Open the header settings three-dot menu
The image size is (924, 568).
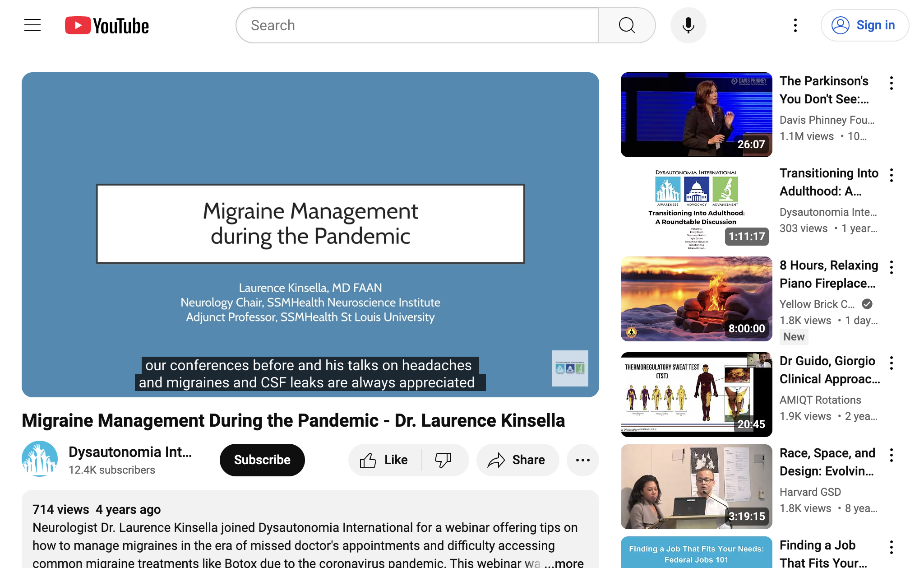click(x=795, y=25)
